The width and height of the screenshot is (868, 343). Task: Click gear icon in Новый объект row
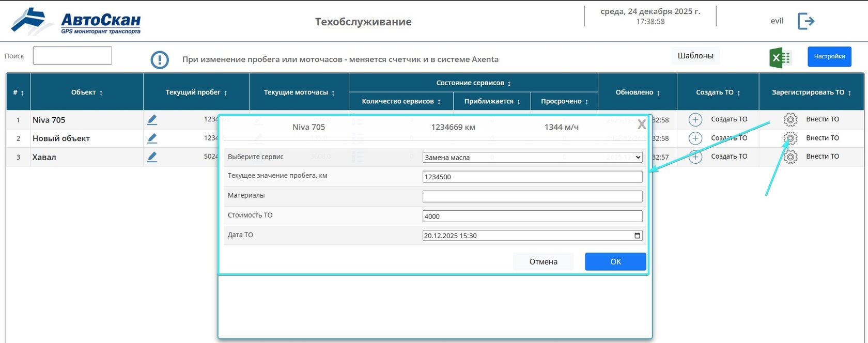click(x=790, y=138)
